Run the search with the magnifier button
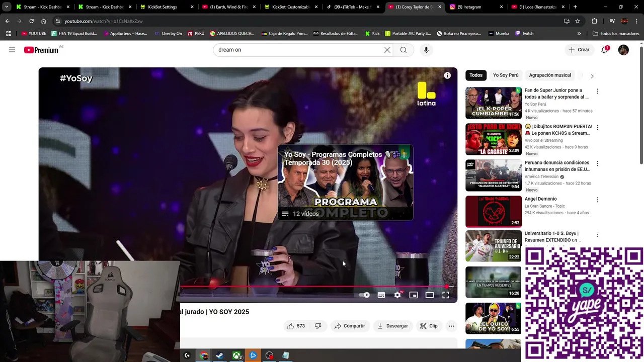 coord(404,50)
